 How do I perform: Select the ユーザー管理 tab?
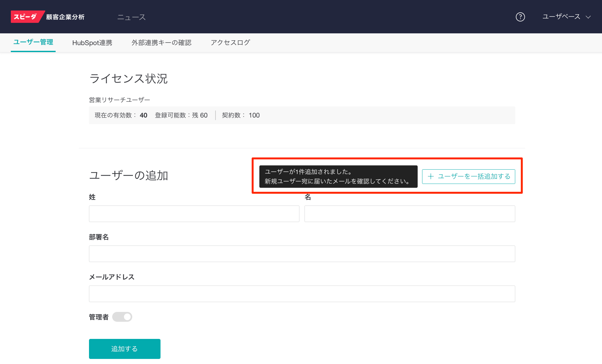pos(33,42)
